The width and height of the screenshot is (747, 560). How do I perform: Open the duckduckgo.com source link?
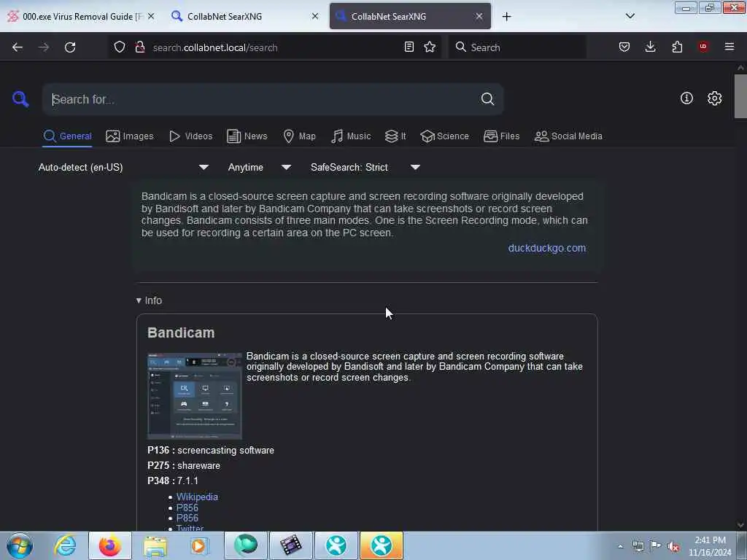[x=547, y=248]
